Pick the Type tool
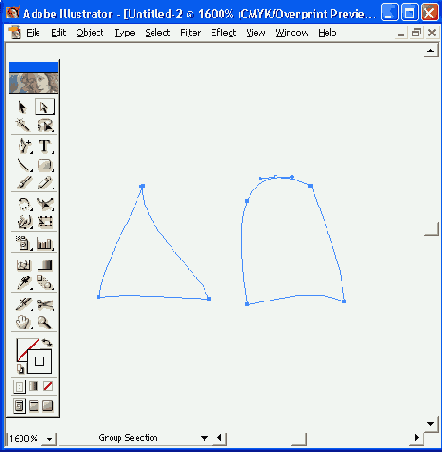Screen dimensions: 442x452 point(45,146)
